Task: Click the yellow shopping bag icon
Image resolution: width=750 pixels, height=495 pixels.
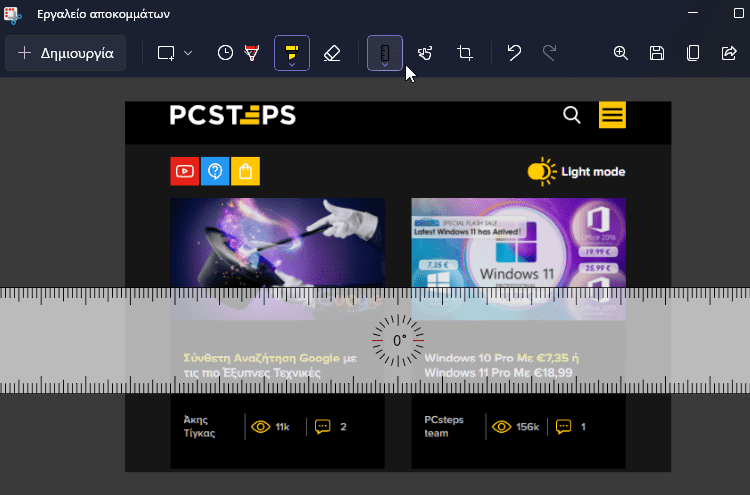Action: coord(245,171)
